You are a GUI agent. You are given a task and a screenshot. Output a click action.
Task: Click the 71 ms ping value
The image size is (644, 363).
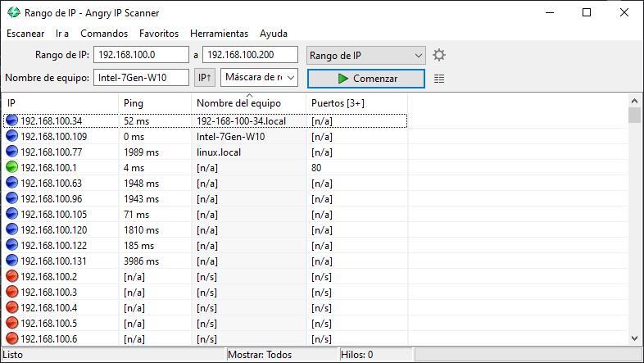136,215
